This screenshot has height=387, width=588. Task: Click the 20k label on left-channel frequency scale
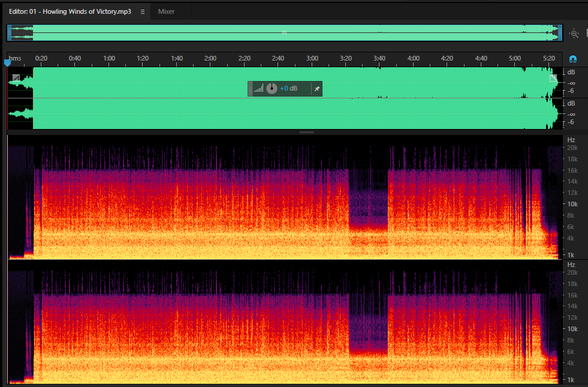pos(572,148)
